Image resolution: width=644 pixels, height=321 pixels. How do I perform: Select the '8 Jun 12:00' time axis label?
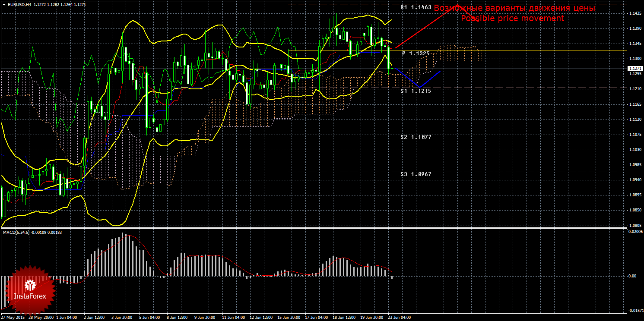click(178, 317)
